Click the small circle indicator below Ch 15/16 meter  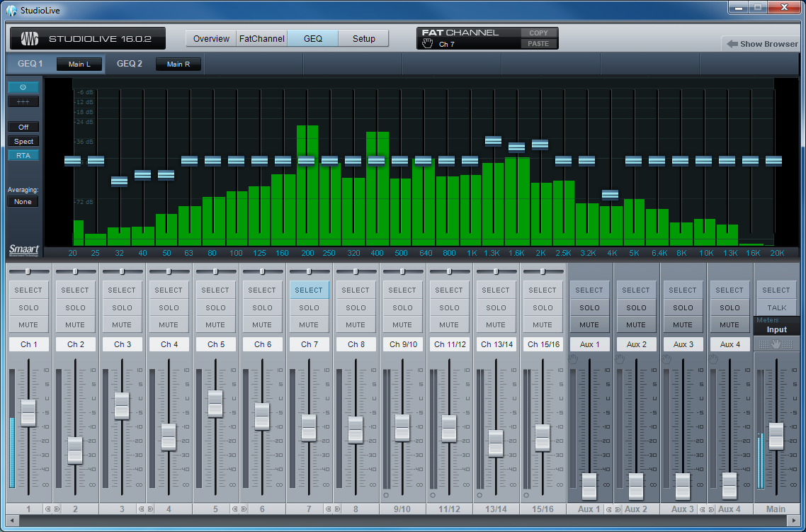[x=526, y=495]
